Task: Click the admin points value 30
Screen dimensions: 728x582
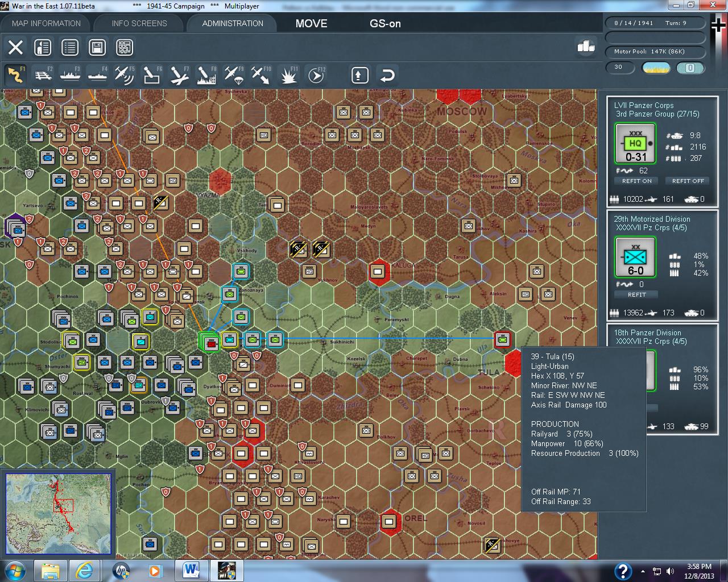Action: coord(621,68)
